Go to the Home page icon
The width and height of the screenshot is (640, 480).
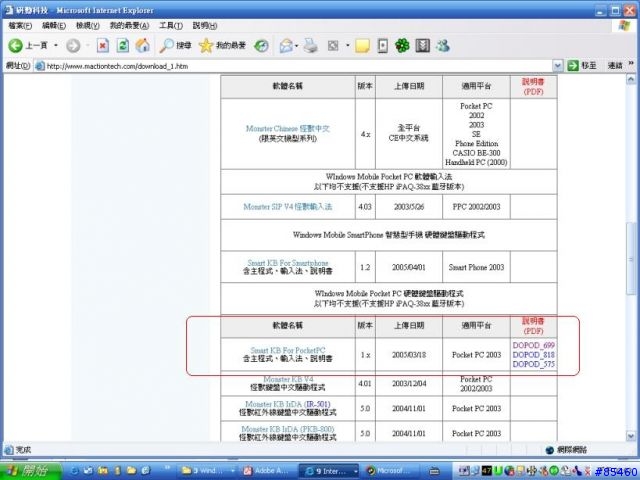142,45
